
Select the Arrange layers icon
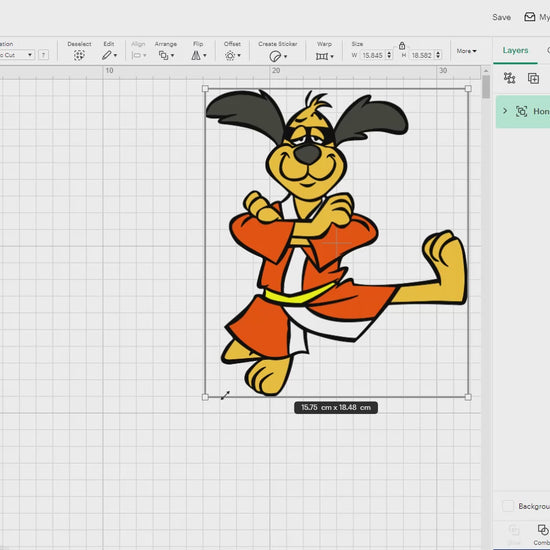[163, 55]
